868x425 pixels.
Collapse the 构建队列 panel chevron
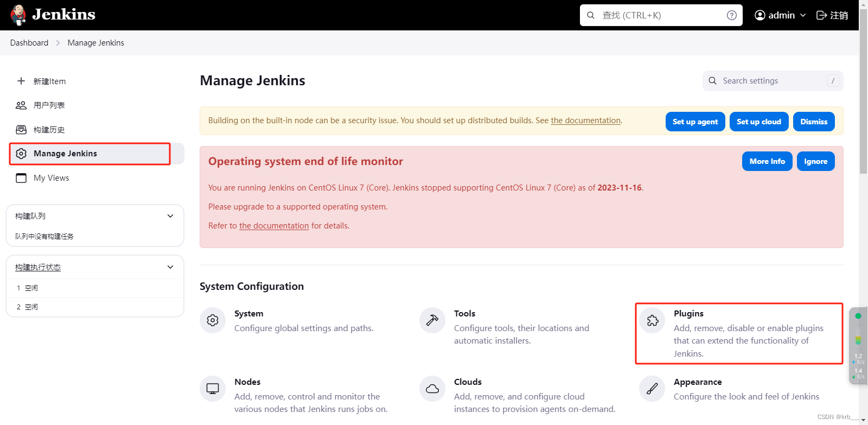tap(170, 216)
